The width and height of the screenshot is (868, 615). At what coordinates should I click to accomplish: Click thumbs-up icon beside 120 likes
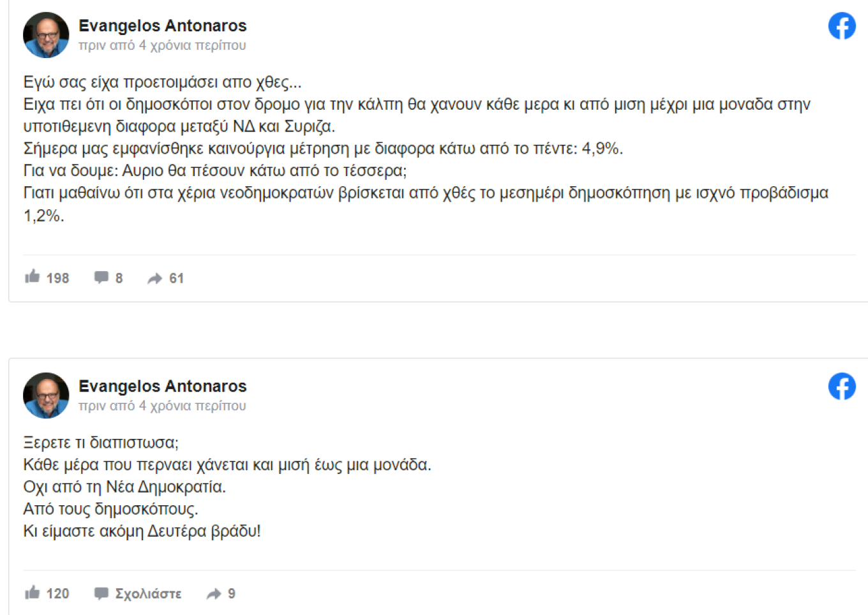point(33,593)
